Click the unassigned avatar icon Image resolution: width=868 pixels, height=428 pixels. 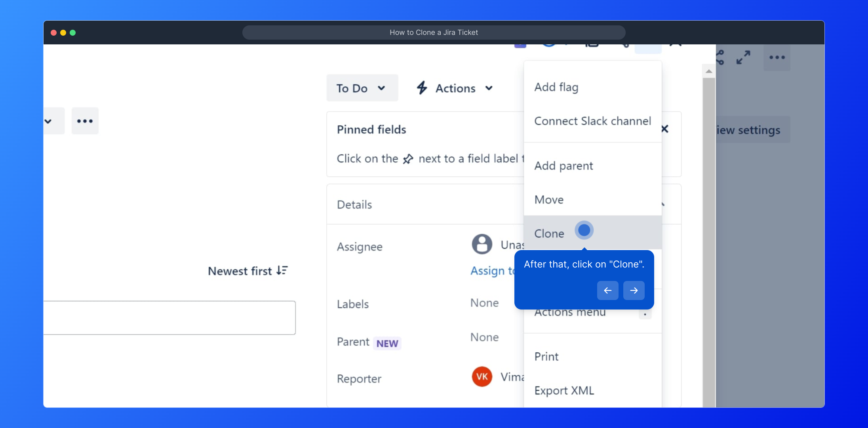(x=482, y=245)
